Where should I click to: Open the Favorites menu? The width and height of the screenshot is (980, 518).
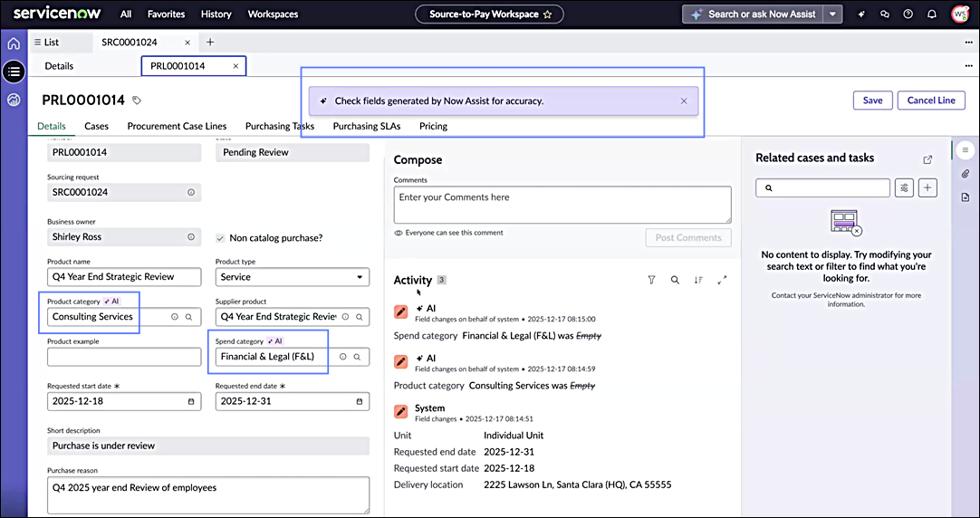(167, 14)
